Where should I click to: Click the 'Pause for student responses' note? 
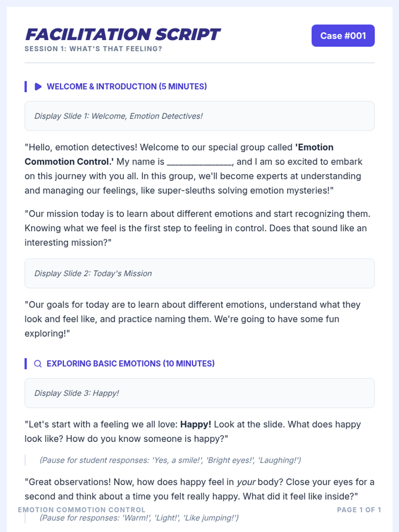point(170,460)
